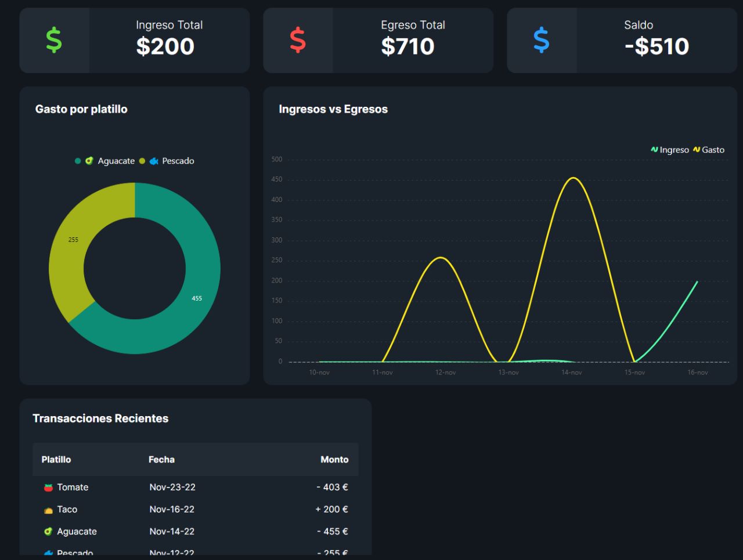Click the Ingreso Total label
The width and height of the screenshot is (743, 560).
coord(169,25)
